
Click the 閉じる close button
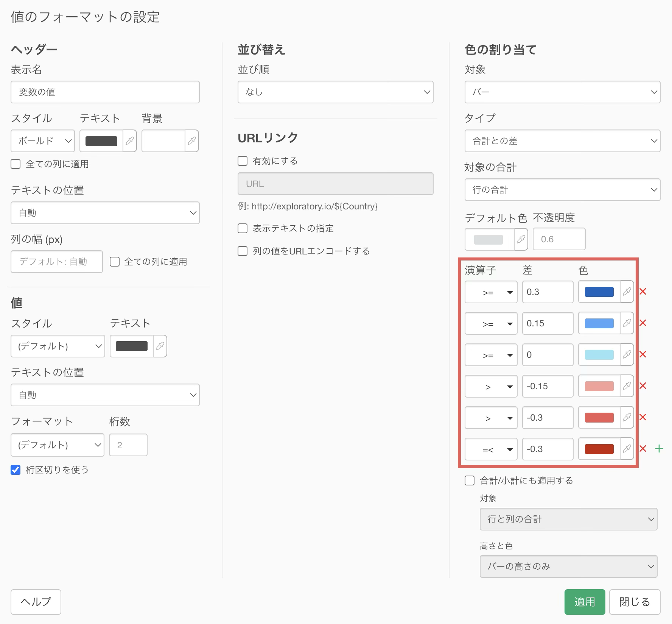[x=635, y=602]
